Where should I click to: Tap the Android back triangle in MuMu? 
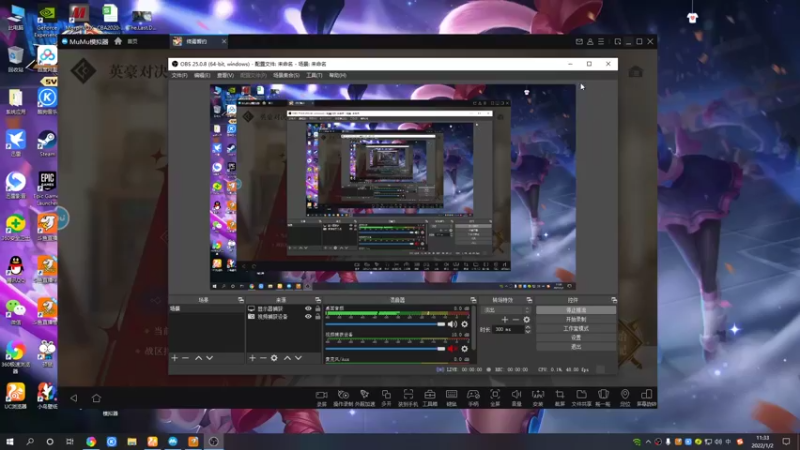tap(74, 398)
